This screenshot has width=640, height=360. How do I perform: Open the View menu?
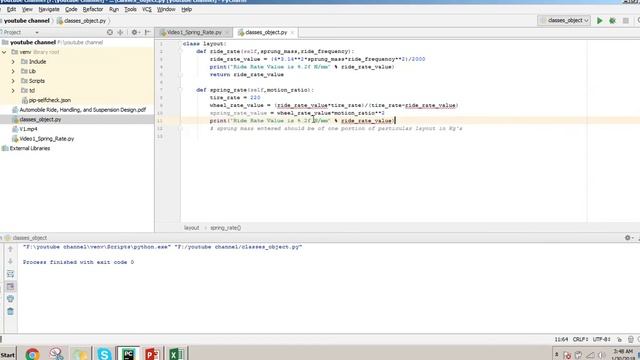(27, 9)
